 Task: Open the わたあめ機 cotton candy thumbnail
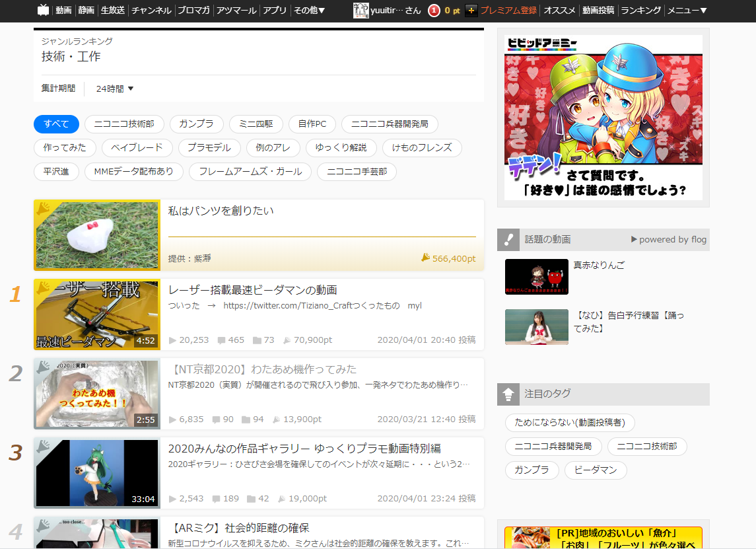(x=98, y=394)
